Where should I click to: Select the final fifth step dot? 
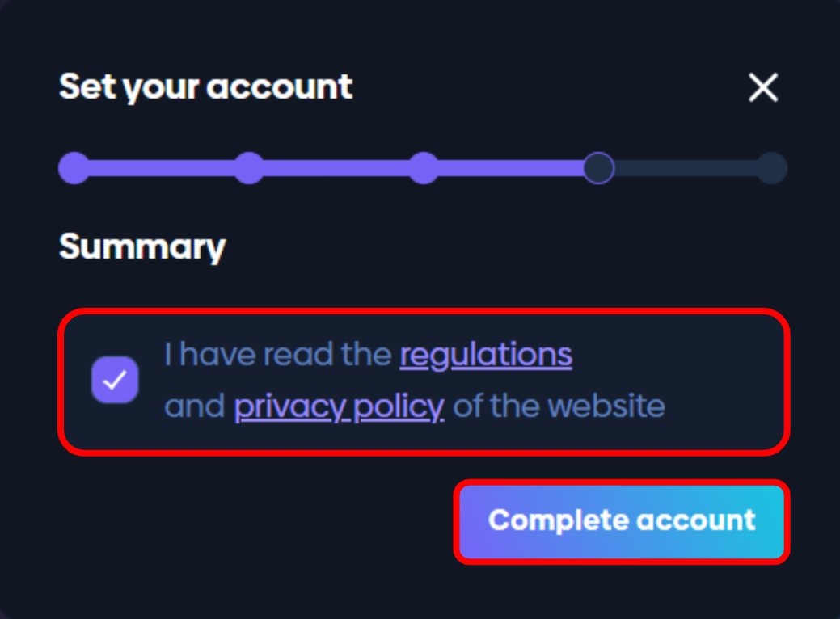(x=772, y=168)
